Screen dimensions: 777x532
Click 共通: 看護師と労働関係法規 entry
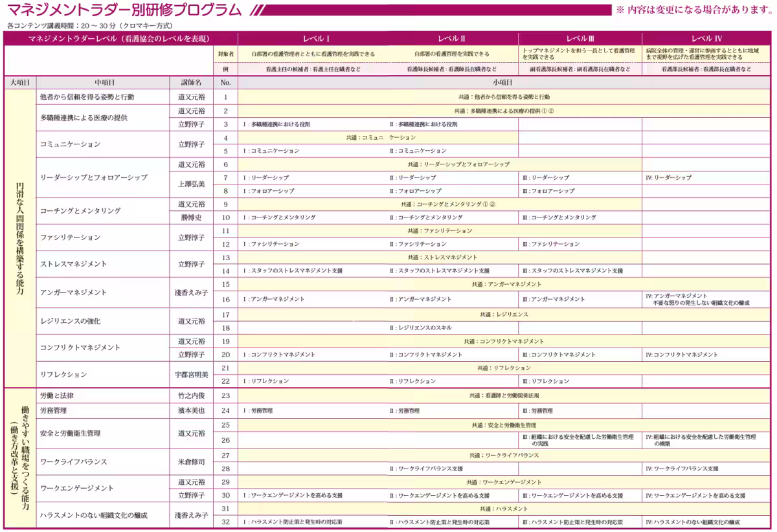pos(504,395)
